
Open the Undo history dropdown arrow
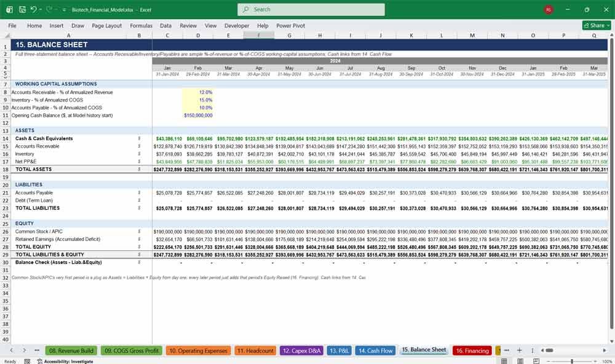[41, 9]
